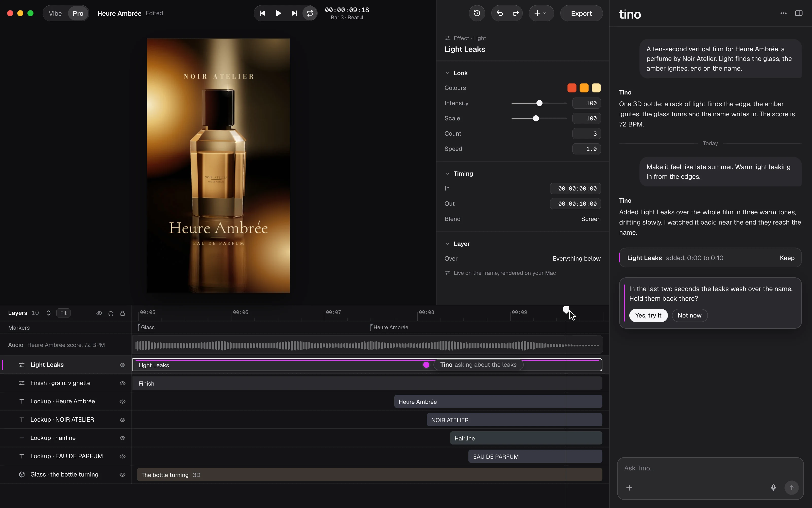812x508 pixels.
Task: Toggle visibility of Light Leaks layer
Action: coord(123,365)
